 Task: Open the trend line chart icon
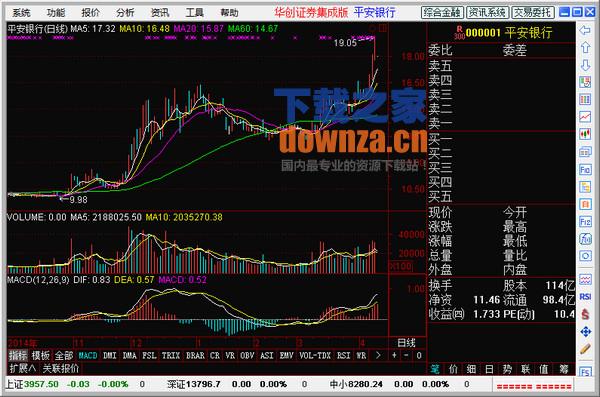coord(585,116)
